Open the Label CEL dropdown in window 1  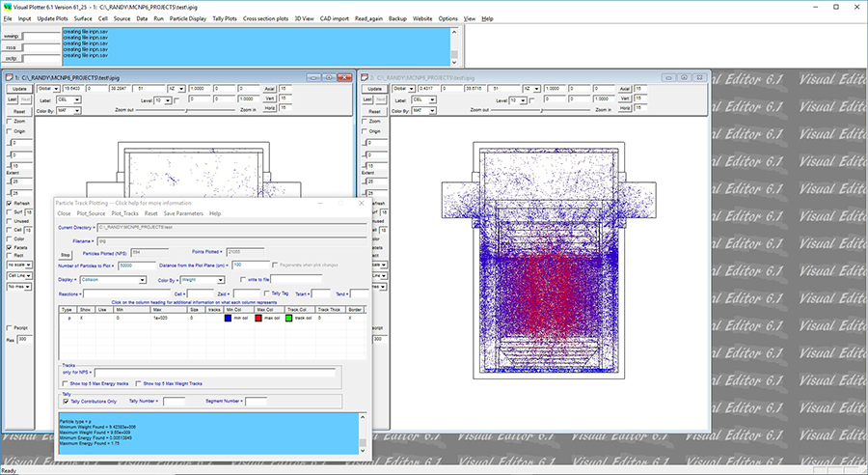tap(68, 99)
